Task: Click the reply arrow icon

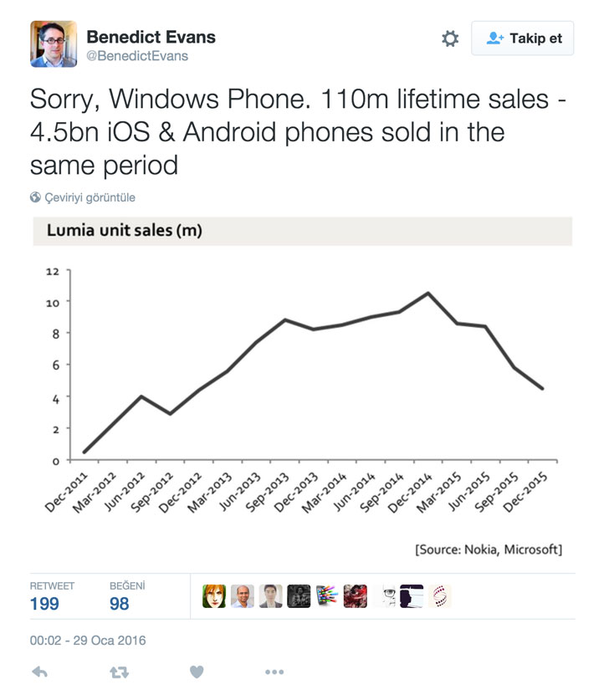Action: [x=40, y=672]
